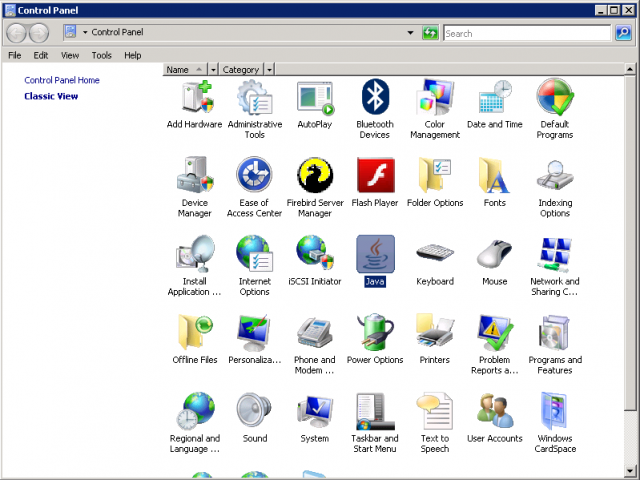Select the Mouse icon
The width and height of the screenshot is (640, 480).
[x=495, y=261]
